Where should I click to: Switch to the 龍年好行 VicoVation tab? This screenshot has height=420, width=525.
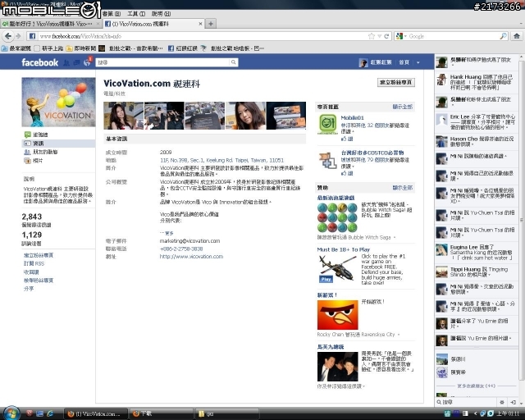coord(50,24)
